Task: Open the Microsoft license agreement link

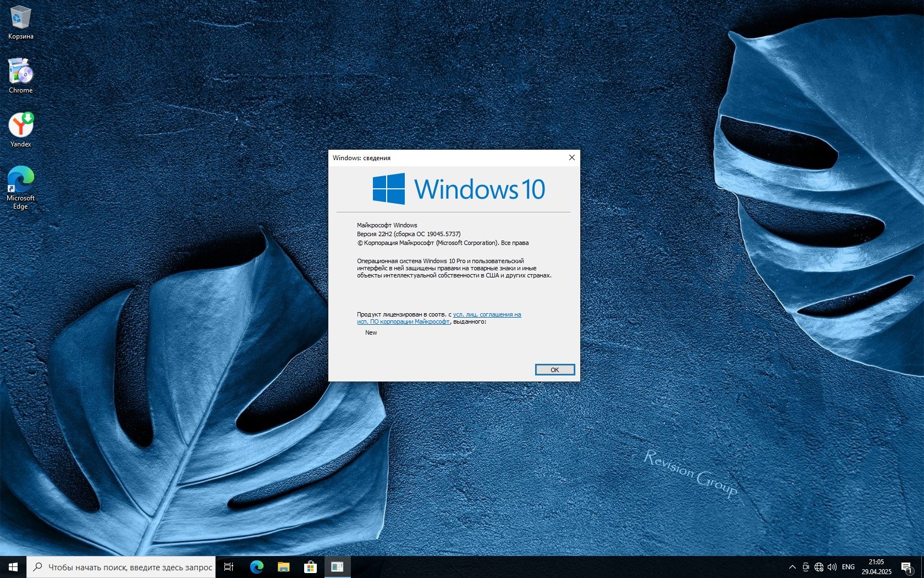Action: click(487, 315)
